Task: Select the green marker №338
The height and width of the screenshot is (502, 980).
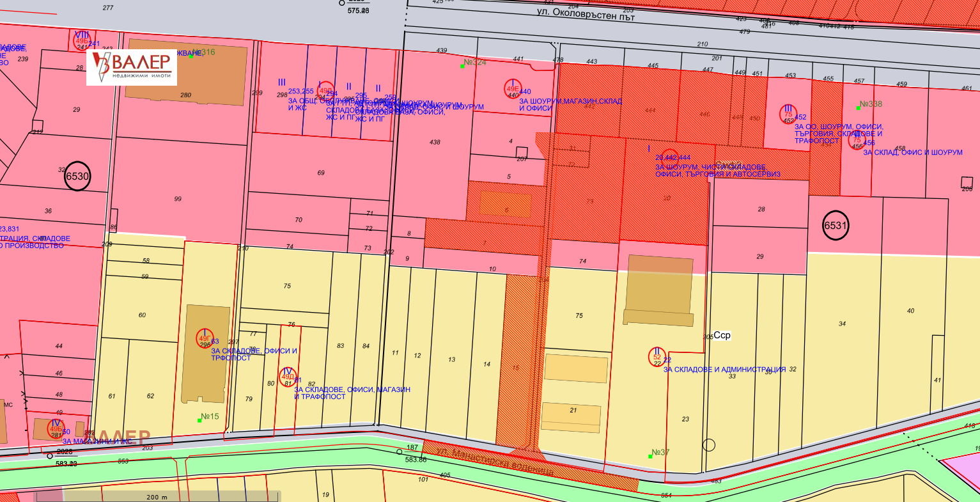Action: pos(858,107)
